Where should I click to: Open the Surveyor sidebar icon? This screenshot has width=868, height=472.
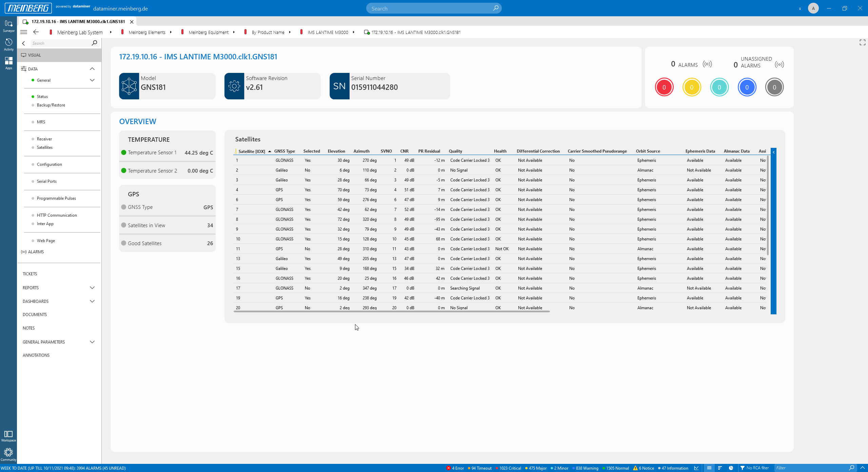[x=8, y=26]
